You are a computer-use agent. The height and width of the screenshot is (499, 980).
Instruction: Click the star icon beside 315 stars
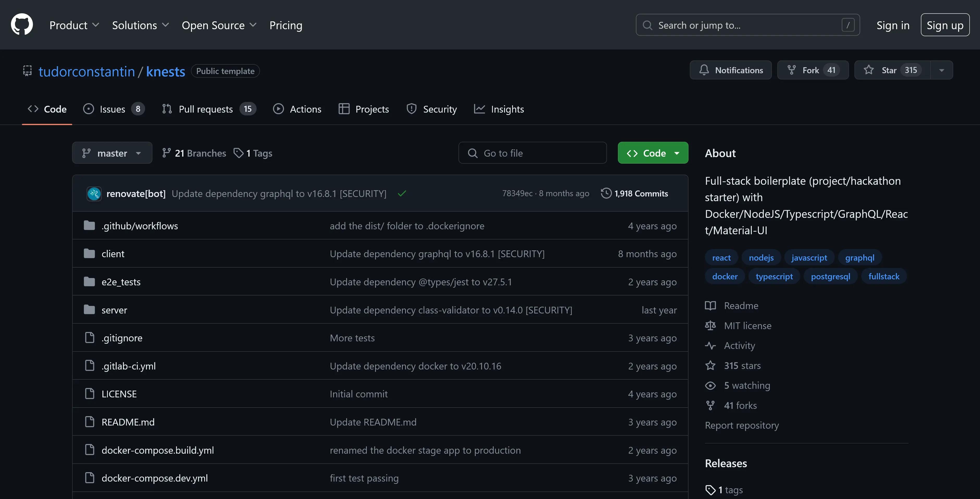[710, 365]
